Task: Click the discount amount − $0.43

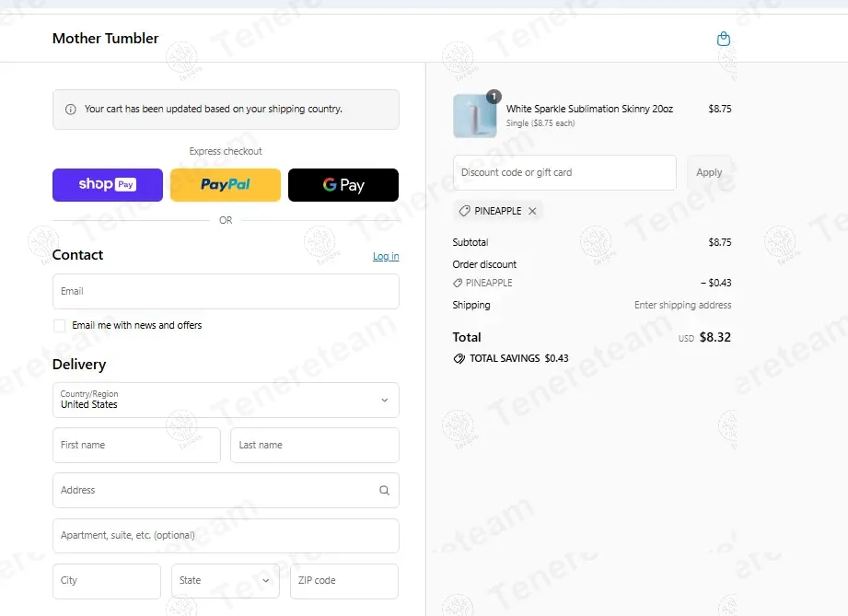Action: point(716,283)
